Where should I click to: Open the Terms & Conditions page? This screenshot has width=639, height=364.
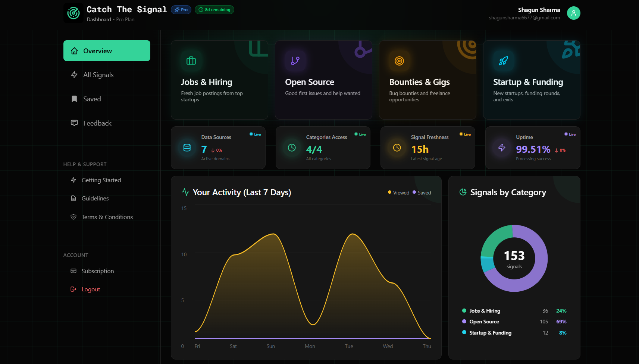coord(107,216)
